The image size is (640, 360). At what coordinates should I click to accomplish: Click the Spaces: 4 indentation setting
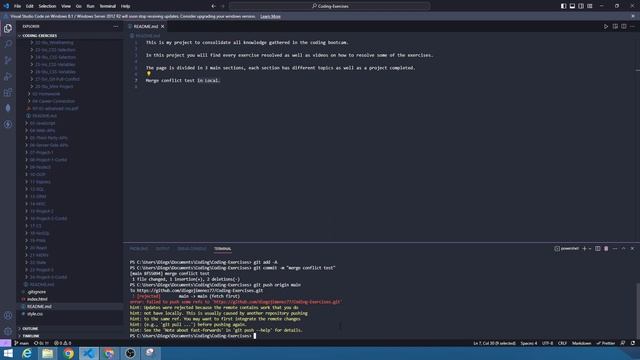click(529, 343)
